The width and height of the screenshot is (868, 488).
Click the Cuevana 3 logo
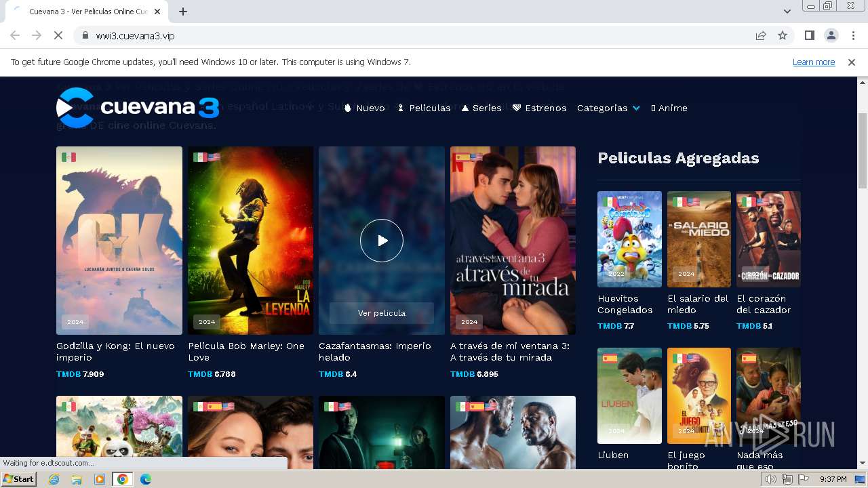(138, 108)
